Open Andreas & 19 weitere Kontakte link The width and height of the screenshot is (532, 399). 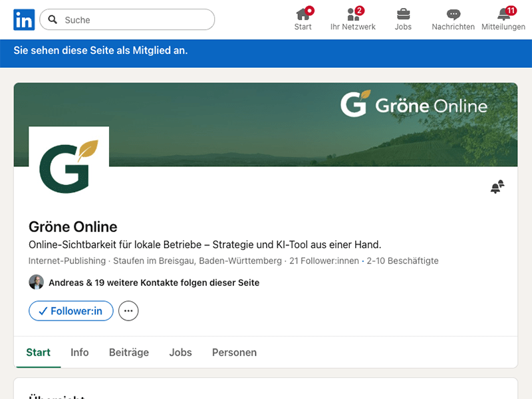pos(154,283)
